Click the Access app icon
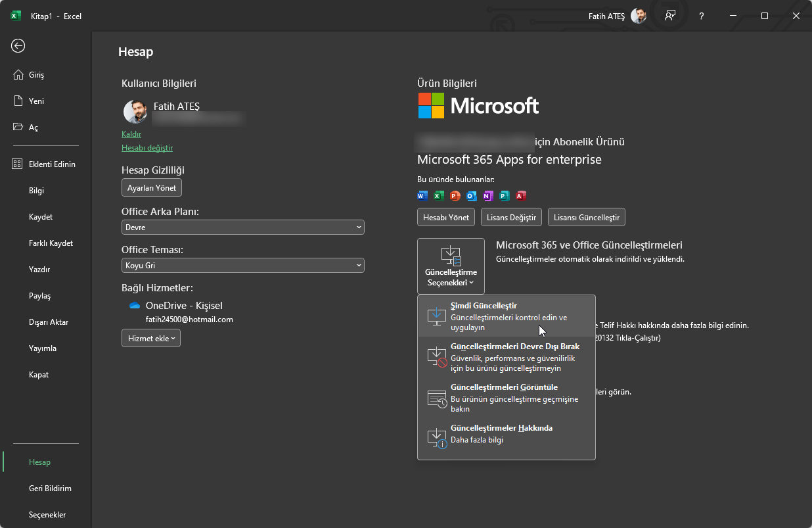The width and height of the screenshot is (812, 528). 520,195
